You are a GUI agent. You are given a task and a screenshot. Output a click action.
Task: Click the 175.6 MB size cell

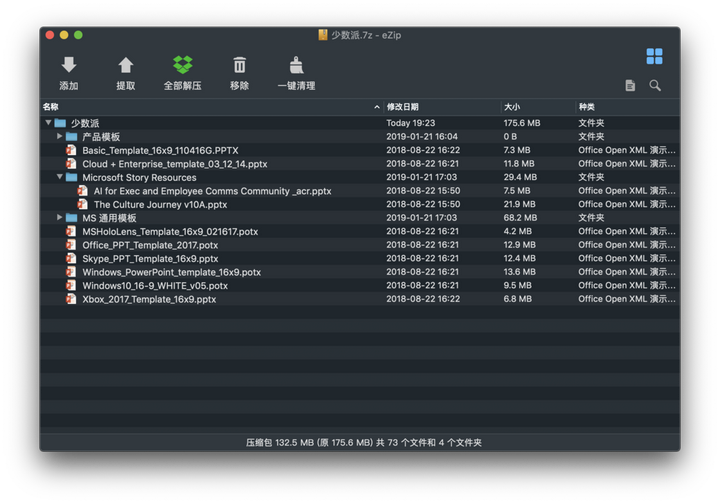(x=522, y=123)
